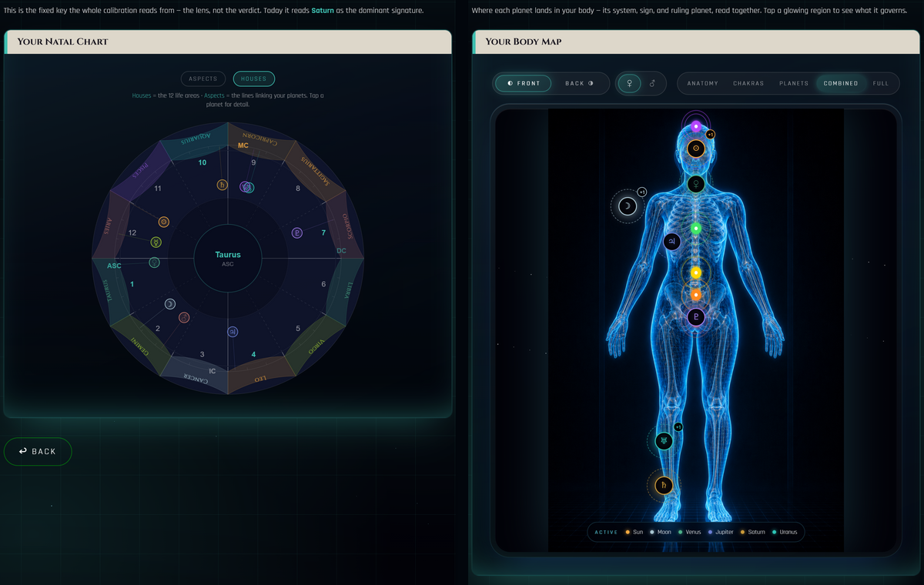Click the Venus legend entry
The image size is (924, 585).
pos(689,532)
